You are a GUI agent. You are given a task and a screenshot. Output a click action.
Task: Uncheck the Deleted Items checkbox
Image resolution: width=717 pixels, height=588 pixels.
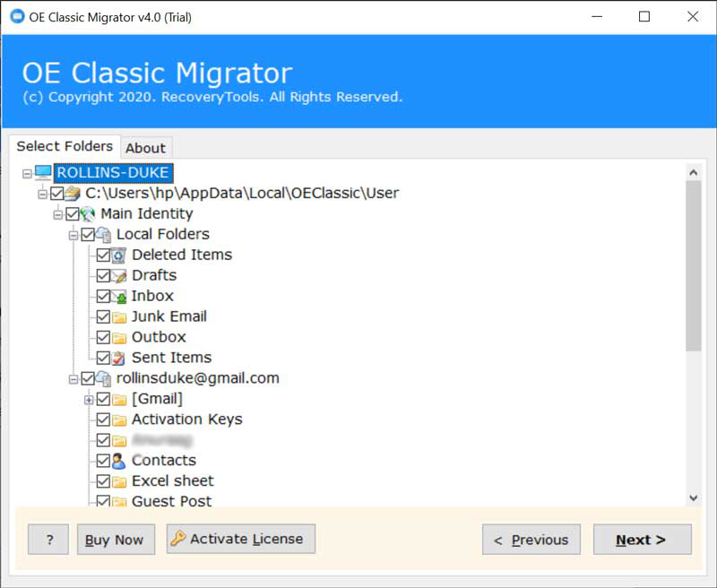point(103,255)
